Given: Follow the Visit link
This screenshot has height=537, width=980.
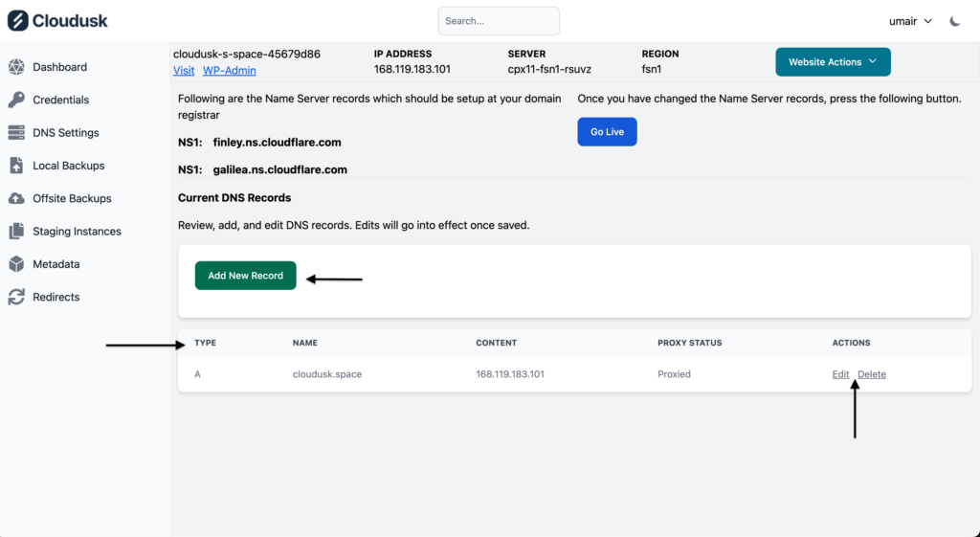Looking at the screenshot, I should [184, 71].
